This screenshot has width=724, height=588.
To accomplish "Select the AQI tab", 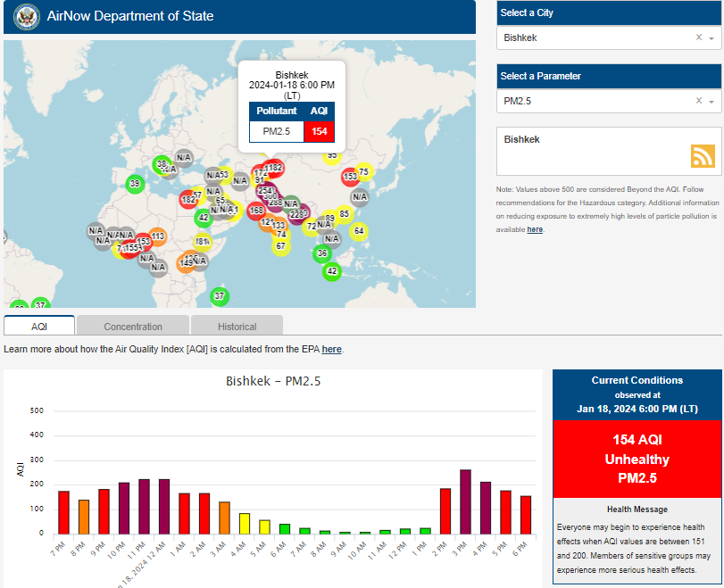I will [39, 326].
